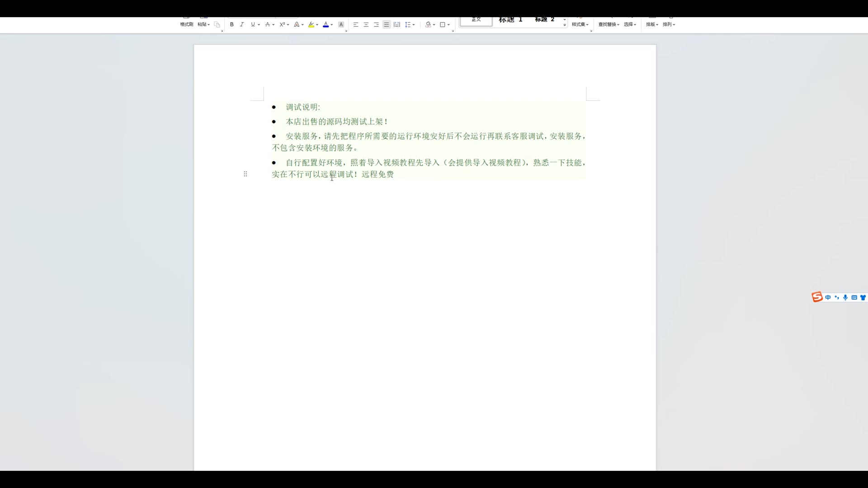The width and height of the screenshot is (868, 488).
Task: Align text to the right
Action: coord(376,24)
